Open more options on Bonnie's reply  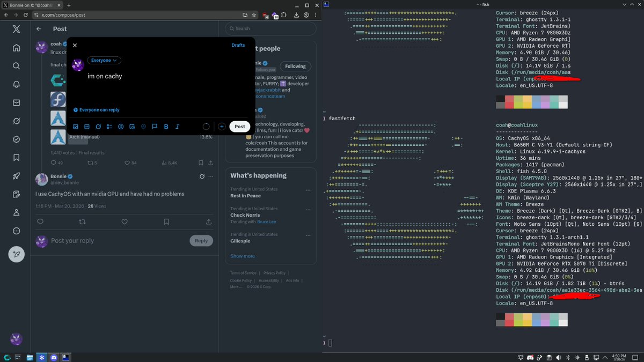pos(210,176)
